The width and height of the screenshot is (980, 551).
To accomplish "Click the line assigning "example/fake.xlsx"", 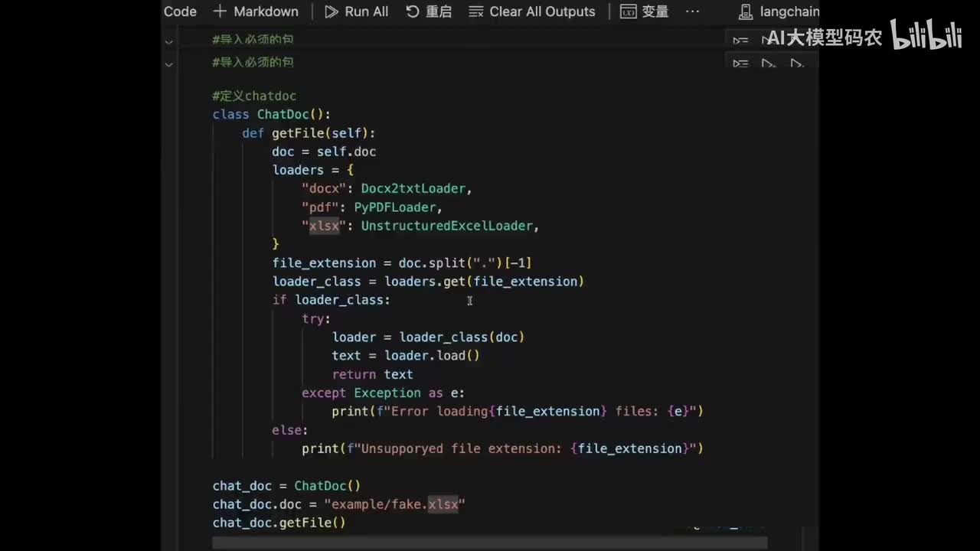I will pos(339,504).
